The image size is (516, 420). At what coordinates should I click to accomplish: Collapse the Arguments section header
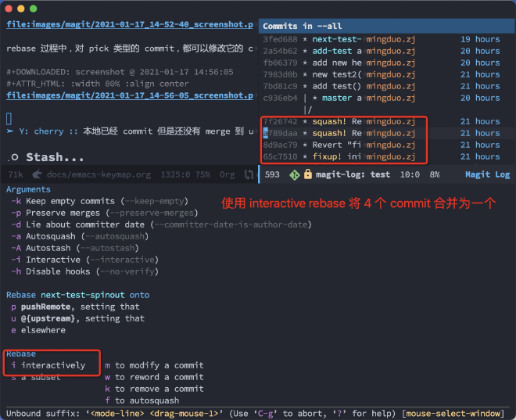click(x=28, y=189)
